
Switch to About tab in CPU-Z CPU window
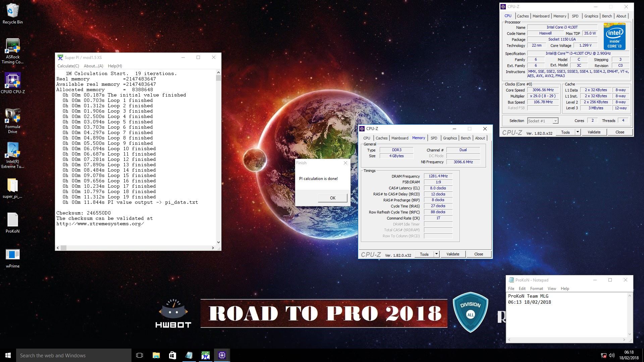coord(621,16)
